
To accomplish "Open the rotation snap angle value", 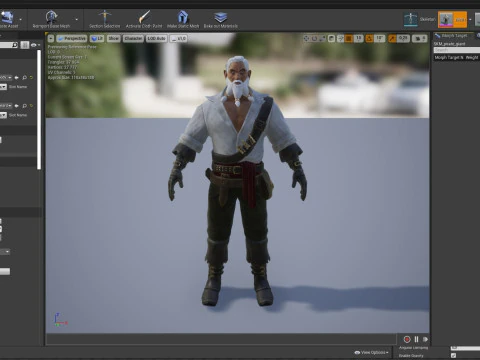I will tap(379, 39).
